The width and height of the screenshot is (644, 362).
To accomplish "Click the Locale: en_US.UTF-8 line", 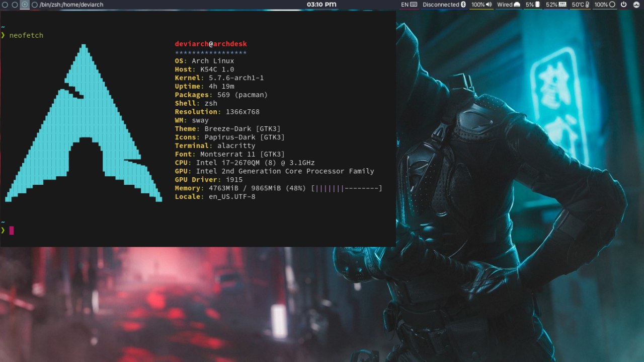I will [215, 197].
